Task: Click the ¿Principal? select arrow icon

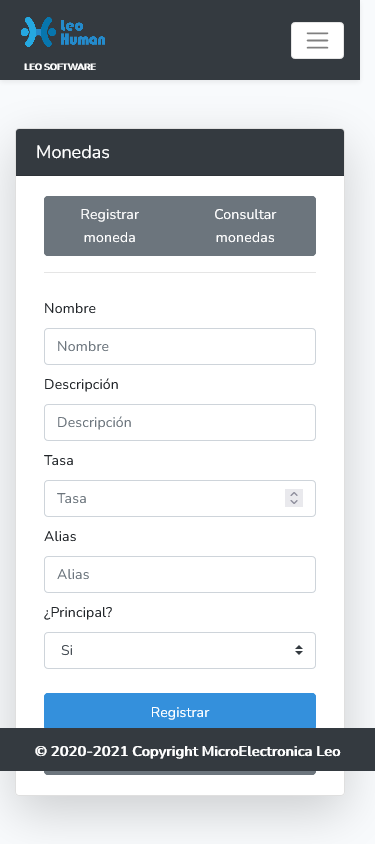Action: 299,650
